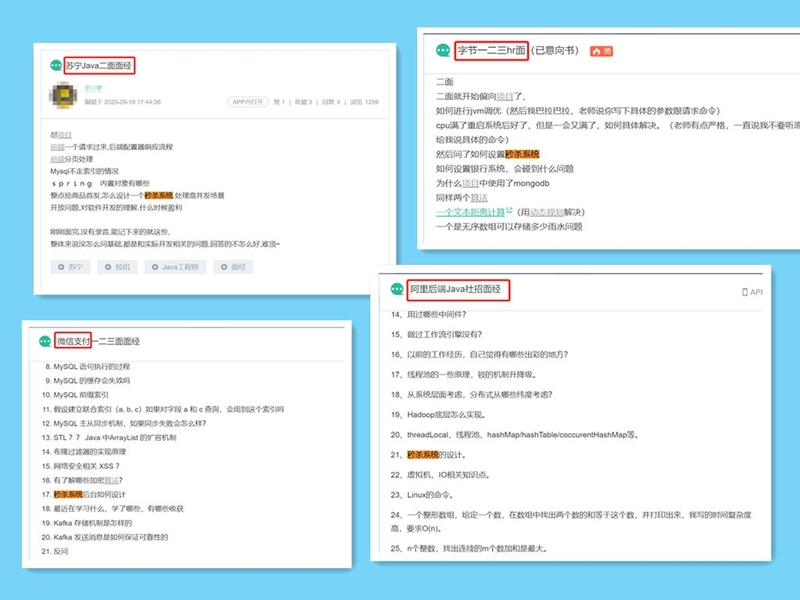This screenshot has width=800, height=600.
Task: Click highlighted 秒杀系统 in 阿里 post item 21
Action: tap(422, 455)
